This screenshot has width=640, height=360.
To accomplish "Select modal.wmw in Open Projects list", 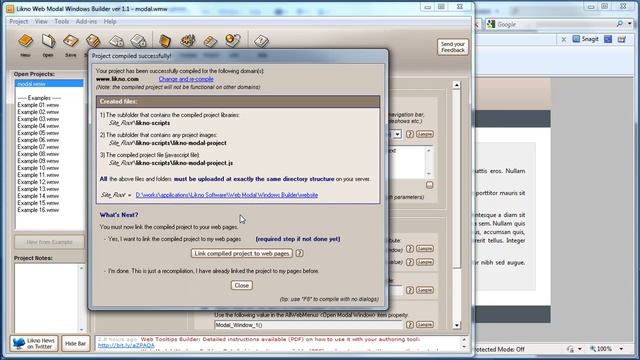I will [49, 84].
